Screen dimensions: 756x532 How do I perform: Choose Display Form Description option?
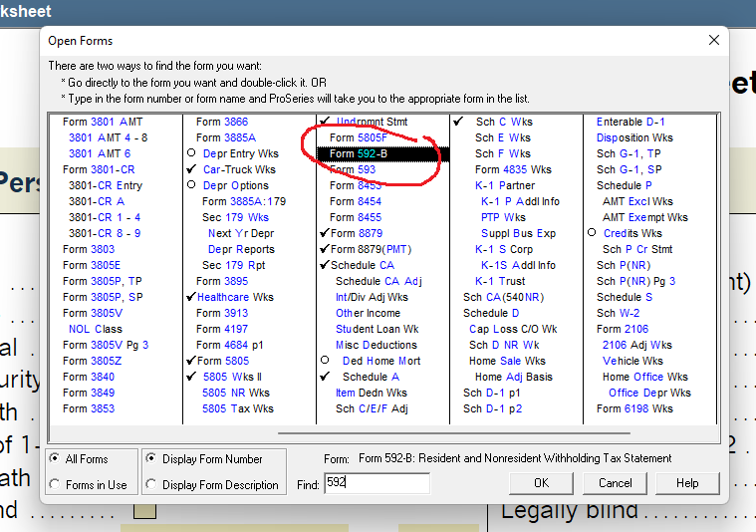[x=151, y=485]
